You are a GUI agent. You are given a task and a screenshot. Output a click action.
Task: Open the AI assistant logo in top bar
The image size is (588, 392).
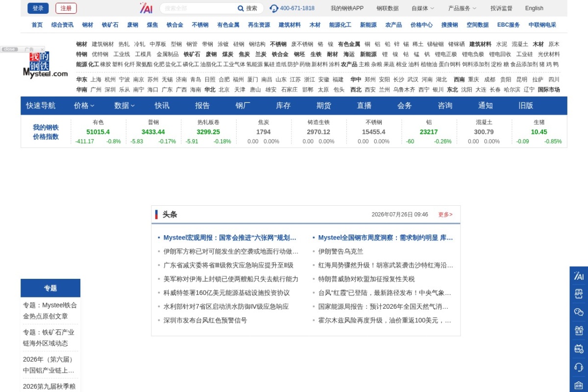(x=146, y=8)
